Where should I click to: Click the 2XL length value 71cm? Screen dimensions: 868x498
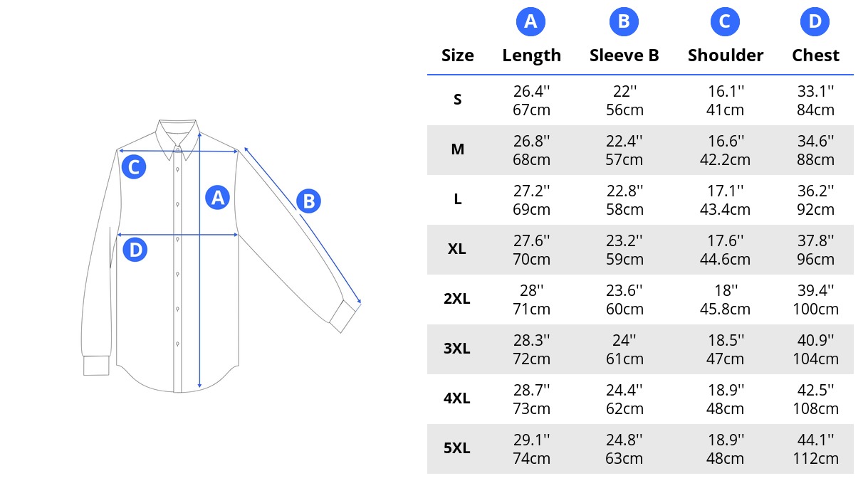coord(532,309)
